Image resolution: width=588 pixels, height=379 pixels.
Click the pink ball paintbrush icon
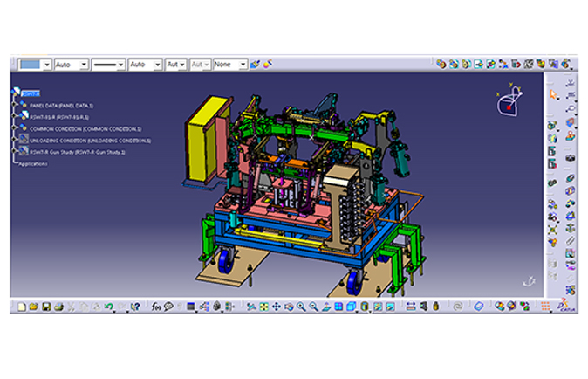pos(268,64)
